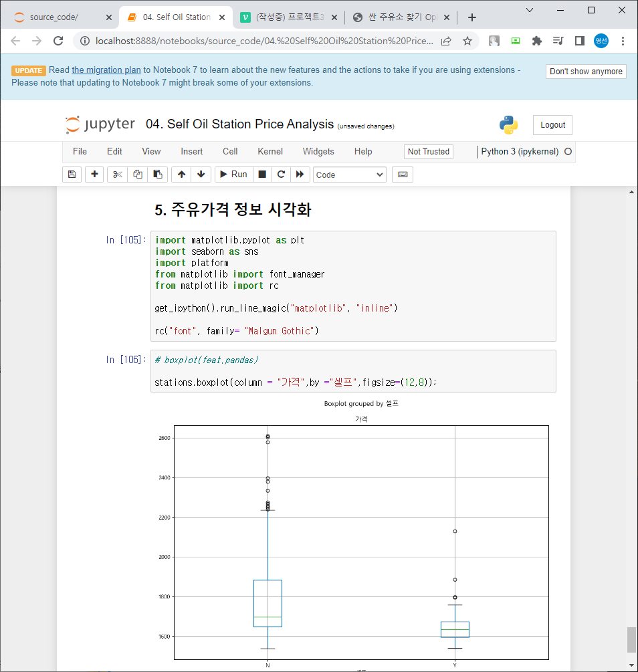Click the scrollbar up arrow
The width and height of the screenshot is (638, 672).
click(x=631, y=193)
